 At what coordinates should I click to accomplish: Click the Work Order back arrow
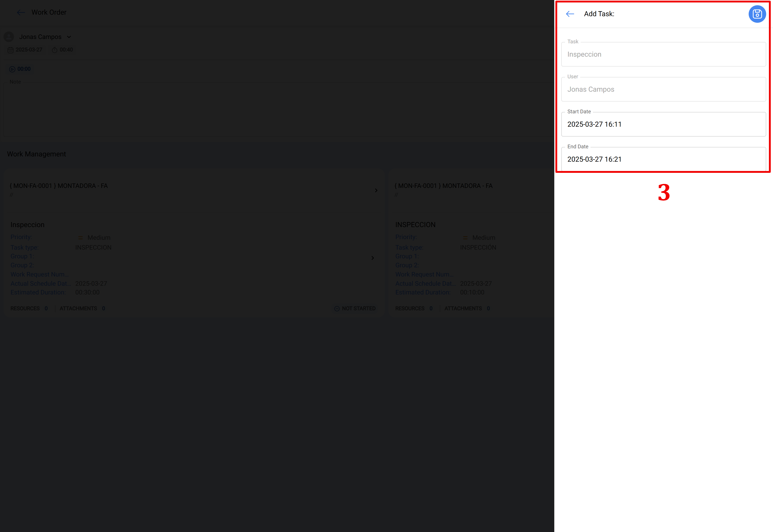coord(21,12)
